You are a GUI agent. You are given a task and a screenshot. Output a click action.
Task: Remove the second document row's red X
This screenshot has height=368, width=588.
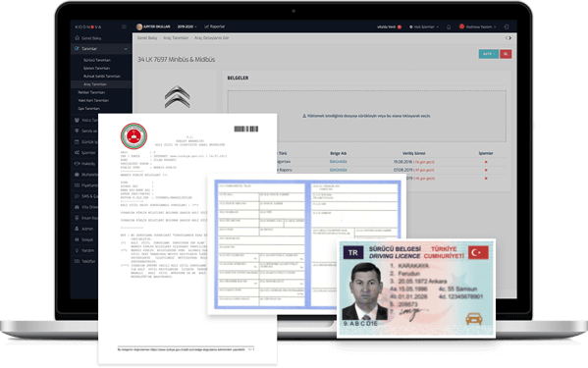[x=486, y=170]
